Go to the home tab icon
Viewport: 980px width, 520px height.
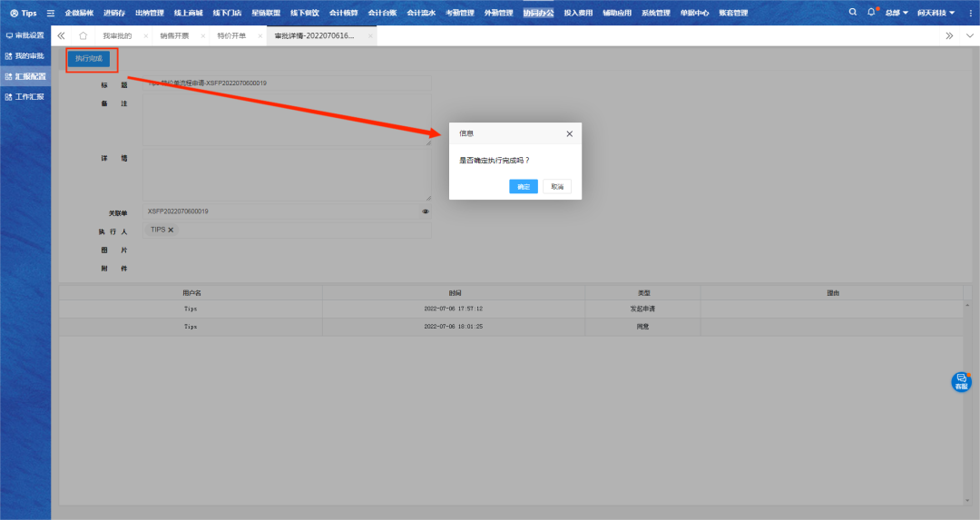[83, 35]
